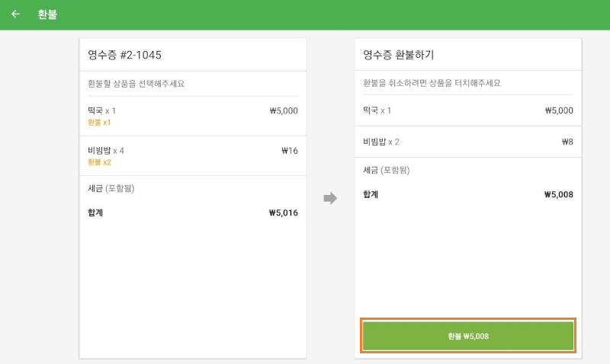Click the 환불 page title in header

pyautogui.click(x=47, y=14)
